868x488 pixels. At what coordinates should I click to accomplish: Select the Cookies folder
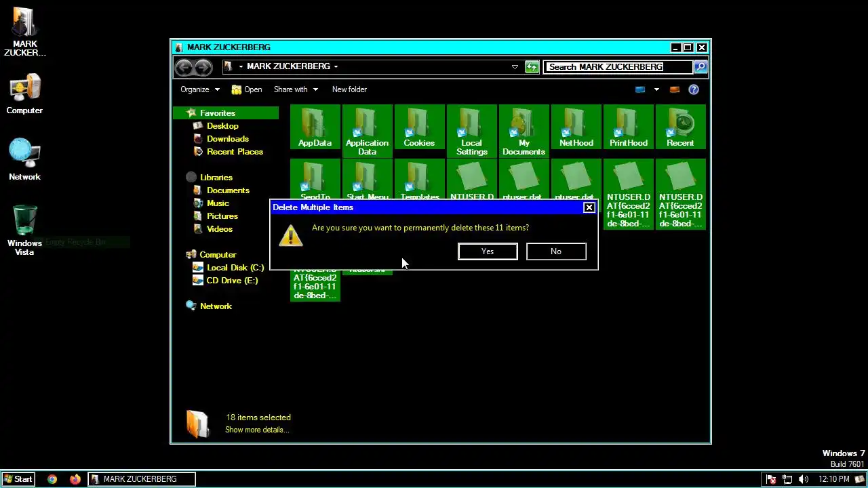[x=419, y=127]
